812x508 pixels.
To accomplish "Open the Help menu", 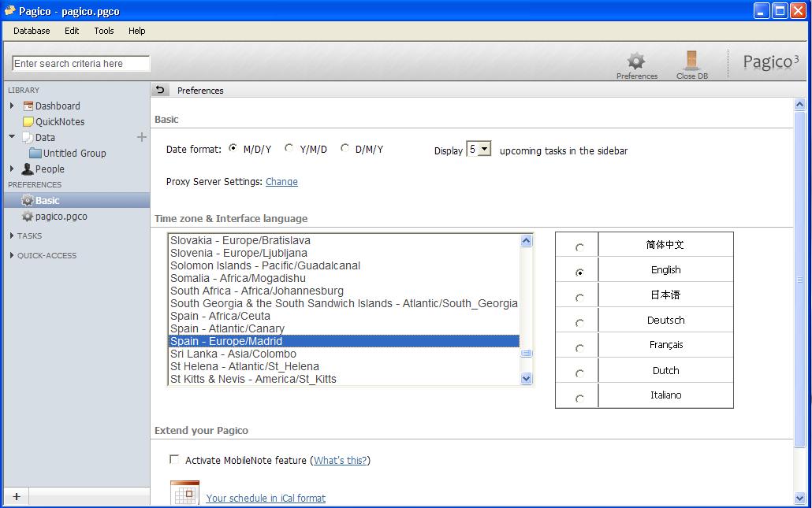I will [x=136, y=31].
